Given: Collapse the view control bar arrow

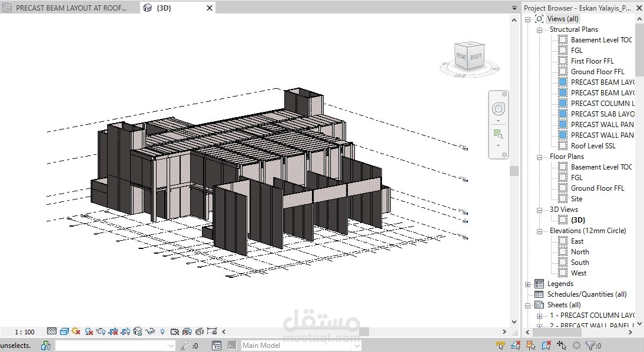Looking at the screenshot, I should [224, 331].
